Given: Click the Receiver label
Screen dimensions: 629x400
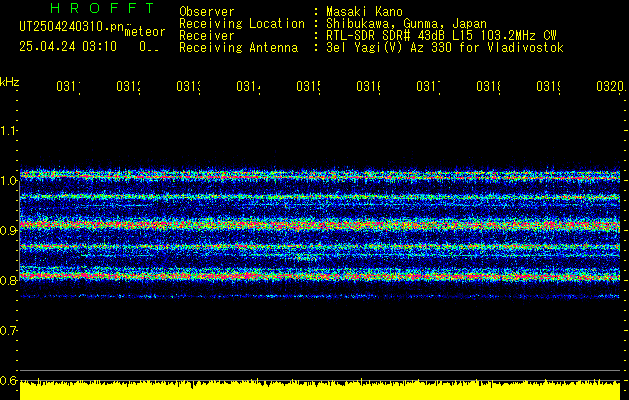Looking at the screenshot, I should 207,36.
